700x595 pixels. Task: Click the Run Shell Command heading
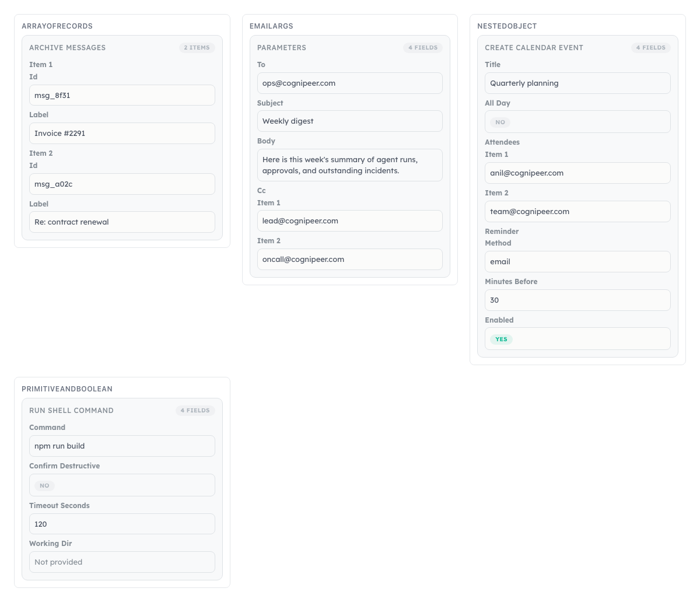coord(72,411)
